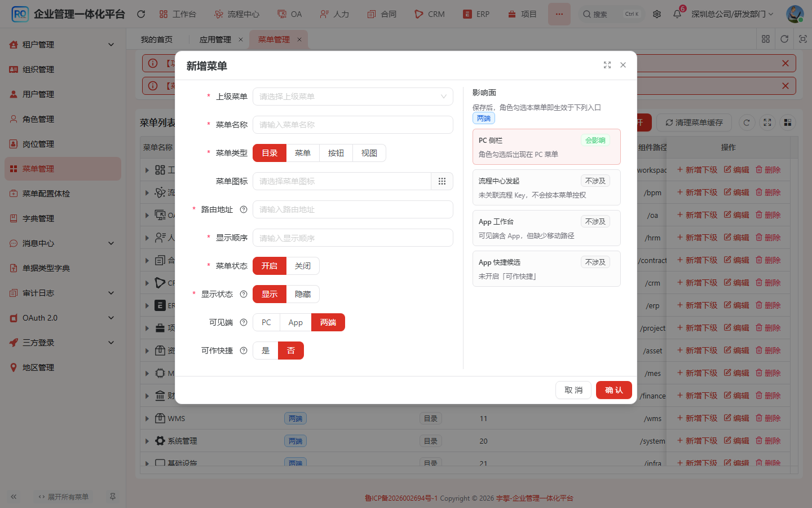Set 可见端 to App
The height and width of the screenshot is (508, 812).
click(295, 322)
